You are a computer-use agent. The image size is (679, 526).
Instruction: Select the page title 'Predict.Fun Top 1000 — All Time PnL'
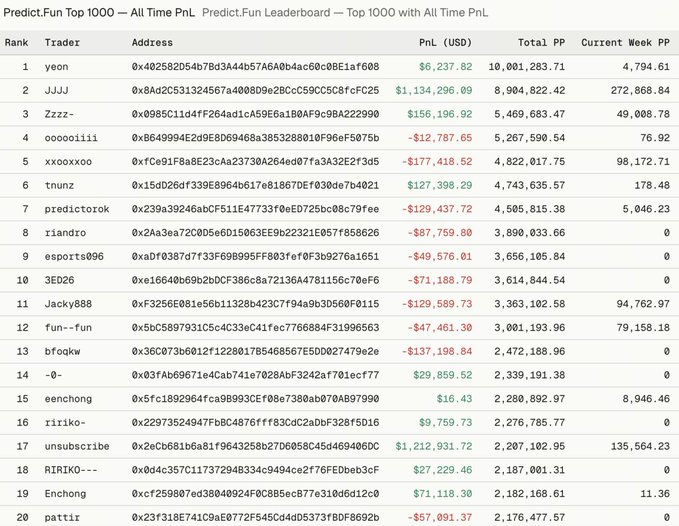click(x=99, y=13)
